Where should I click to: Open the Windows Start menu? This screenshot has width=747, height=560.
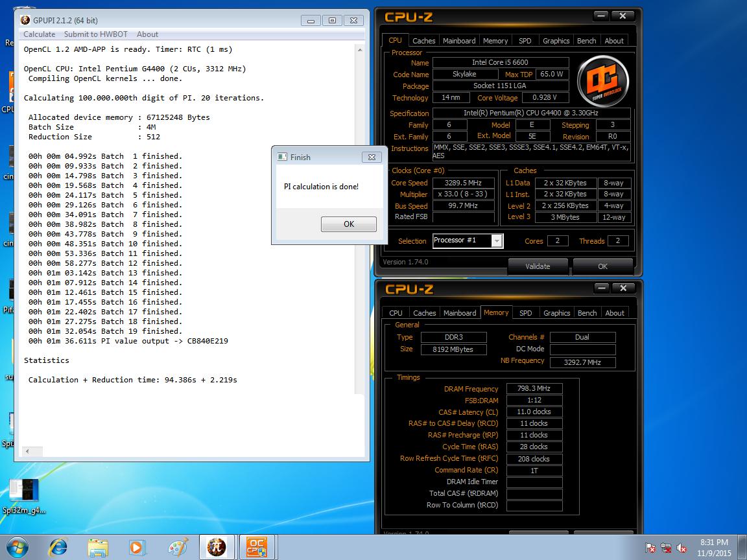coord(18,548)
